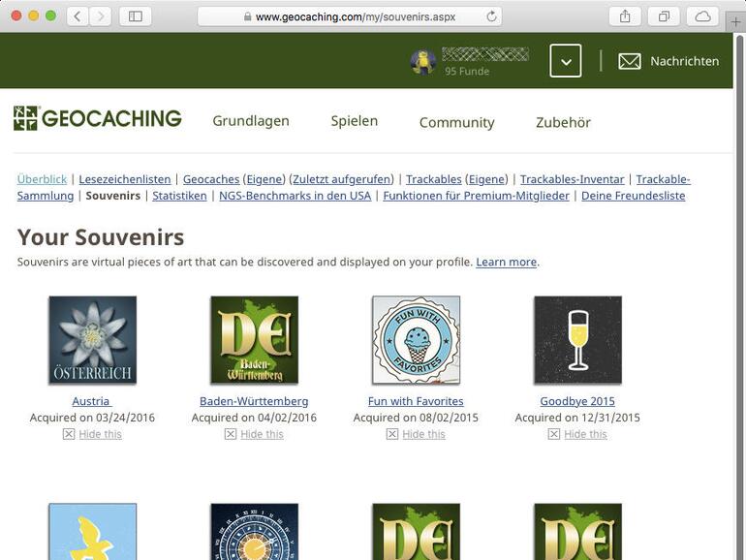Open iCloud tabs
Image resolution: width=746 pixels, height=560 pixels.
tap(702, 16)
